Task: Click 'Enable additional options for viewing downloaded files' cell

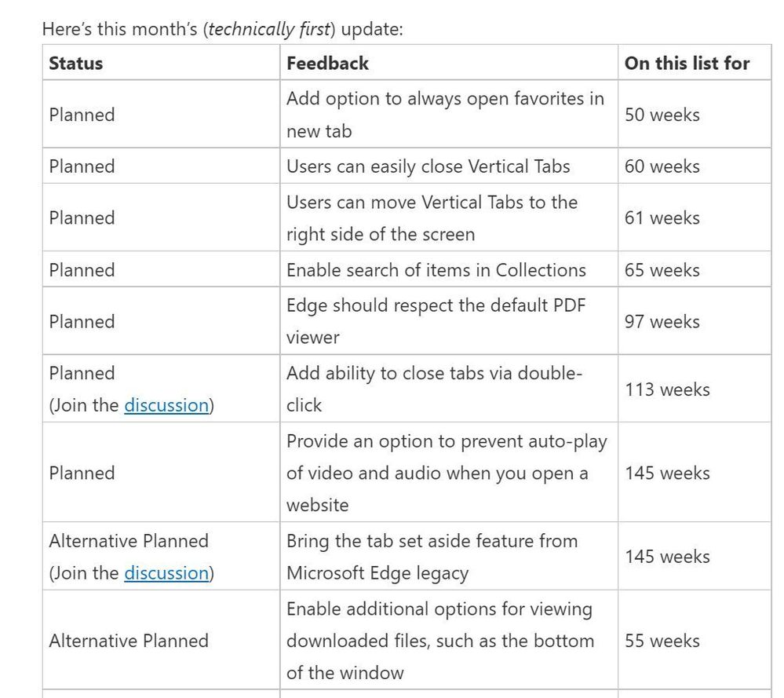Action: 439,641
